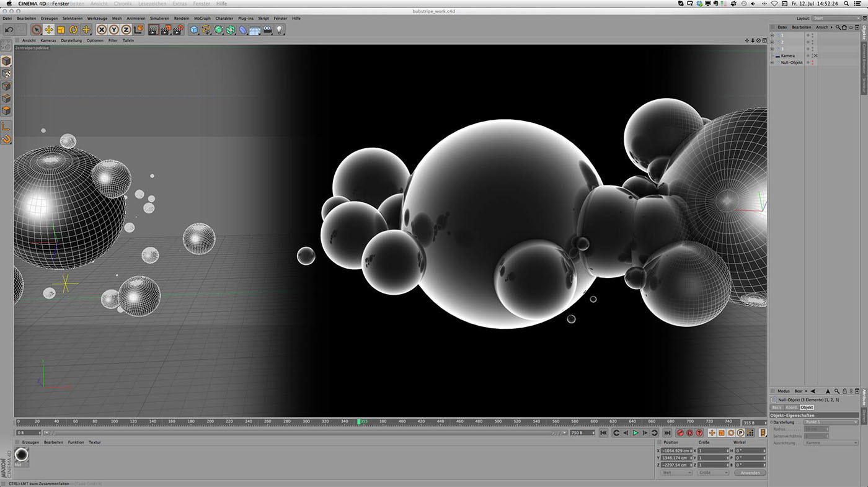This screenshot has height=487, width=868.
Task: Toggle visibility dots for Null-Objekt
Action: (x=812, y=63)
